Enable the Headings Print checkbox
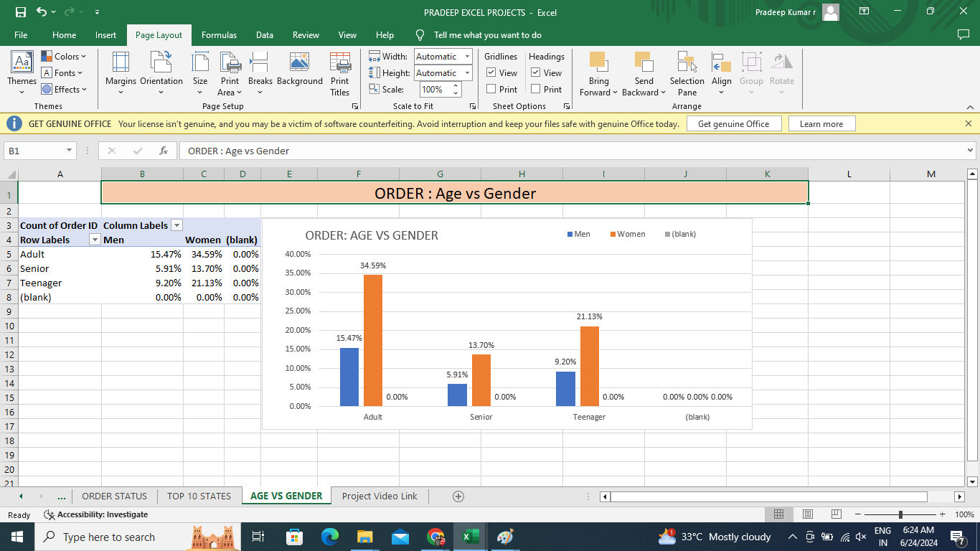The width and height of the screenshot is (980, 551). pyautogui.click(x=536, y=89)
